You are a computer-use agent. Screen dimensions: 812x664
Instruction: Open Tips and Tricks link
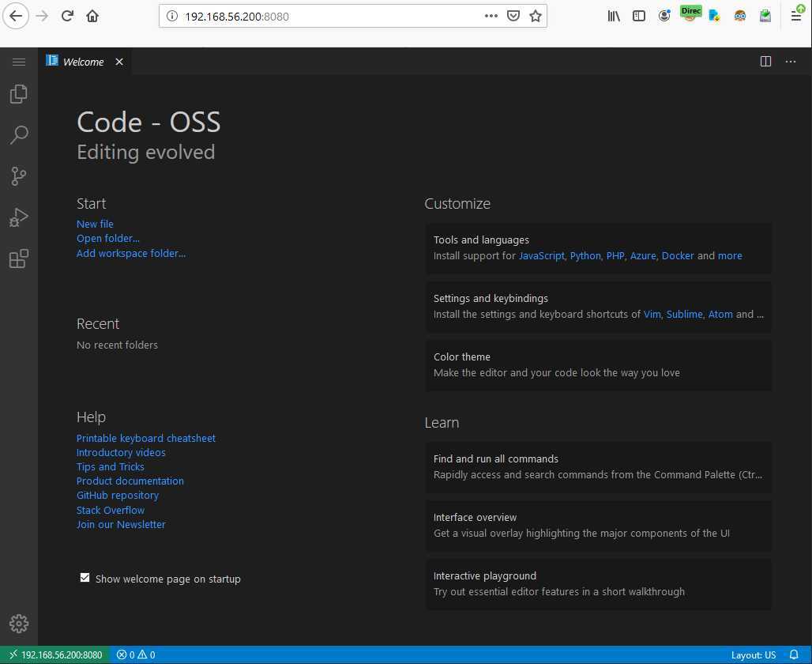tap(111, 466)
